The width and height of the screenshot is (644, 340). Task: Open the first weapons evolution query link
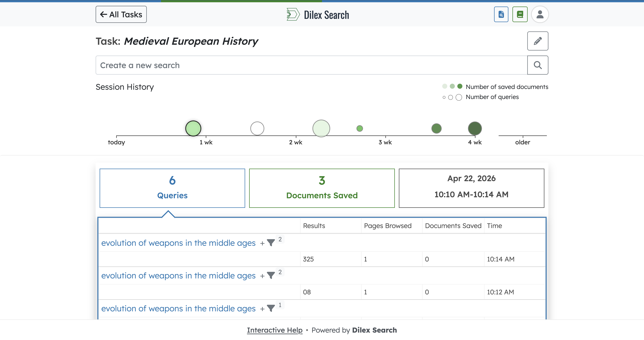pos(178,243)
